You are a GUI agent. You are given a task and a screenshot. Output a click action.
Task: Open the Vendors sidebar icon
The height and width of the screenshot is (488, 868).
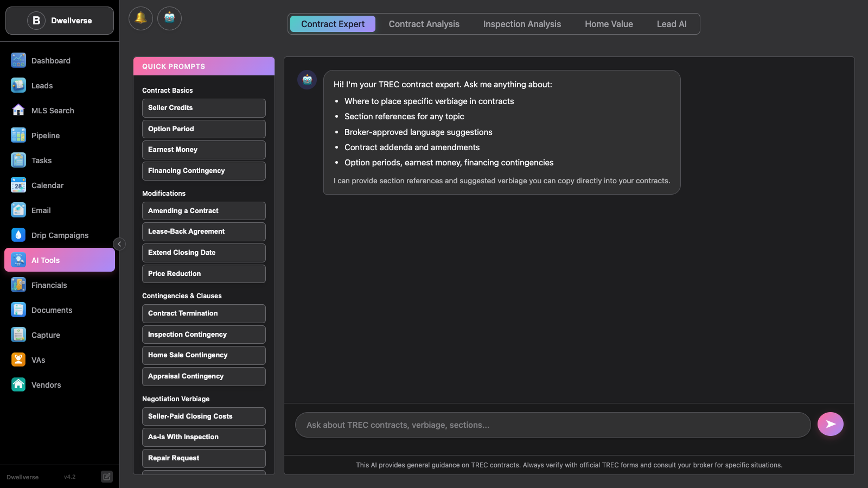click(x=18, y=384)
